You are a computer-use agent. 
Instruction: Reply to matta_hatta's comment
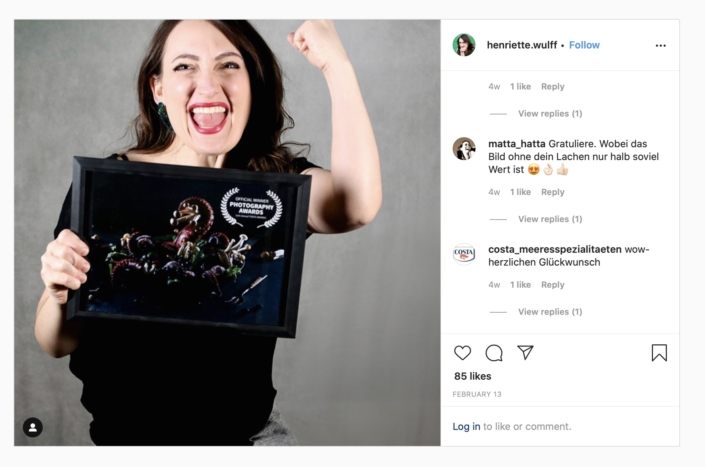click(553, 192)
